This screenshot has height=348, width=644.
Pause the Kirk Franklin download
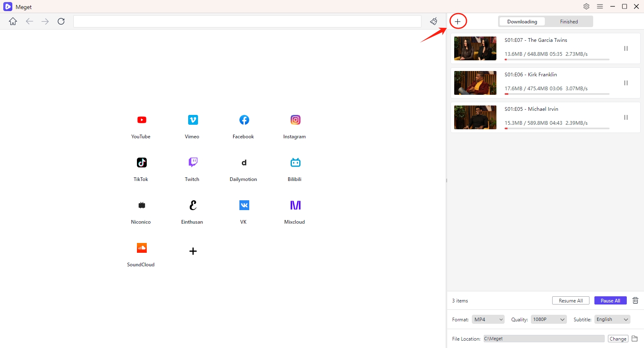pyautogui.click(x=626, y=83)
